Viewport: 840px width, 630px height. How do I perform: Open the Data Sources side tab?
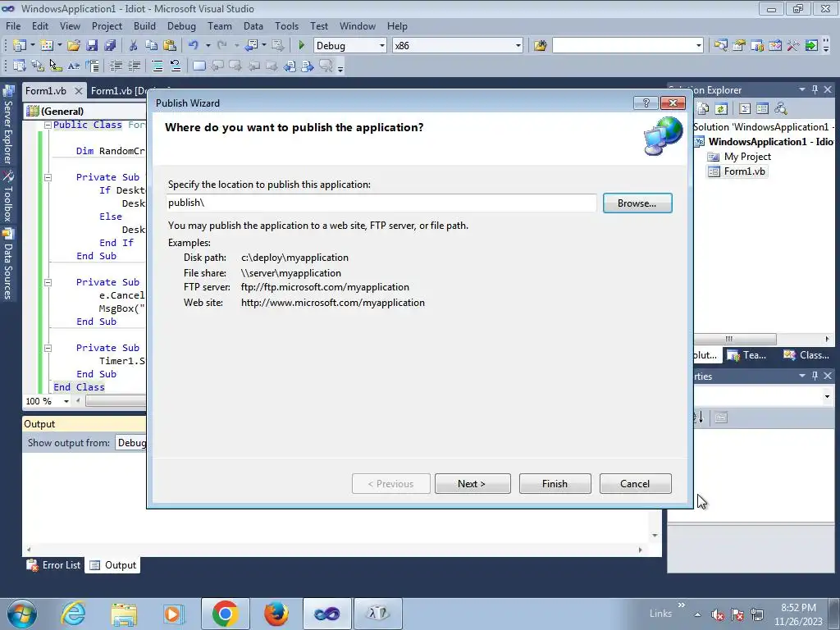pos(7,263)
